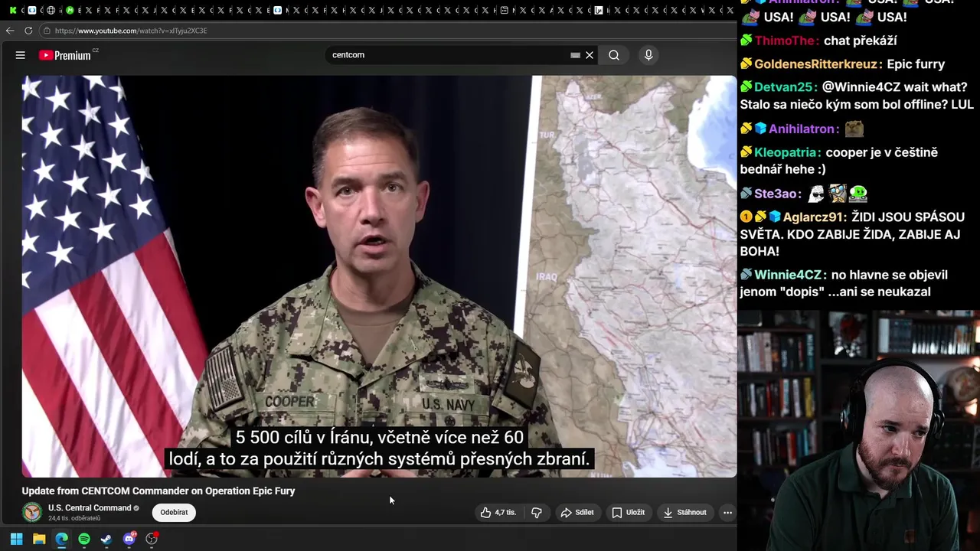This screenshot has height=551, width=980.
Task: Open the 'U.S. Central Command' channel name
Action: pos(90,508)
